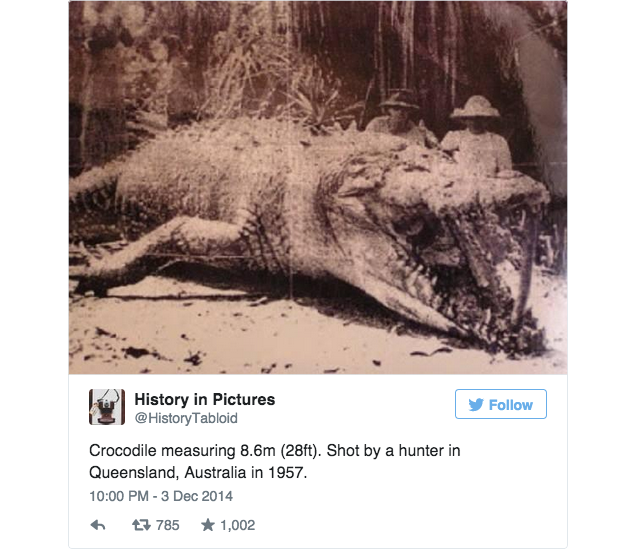Screen dimensions: 636x549
Task: View the 1,002 favorites count
Action: 238,525
